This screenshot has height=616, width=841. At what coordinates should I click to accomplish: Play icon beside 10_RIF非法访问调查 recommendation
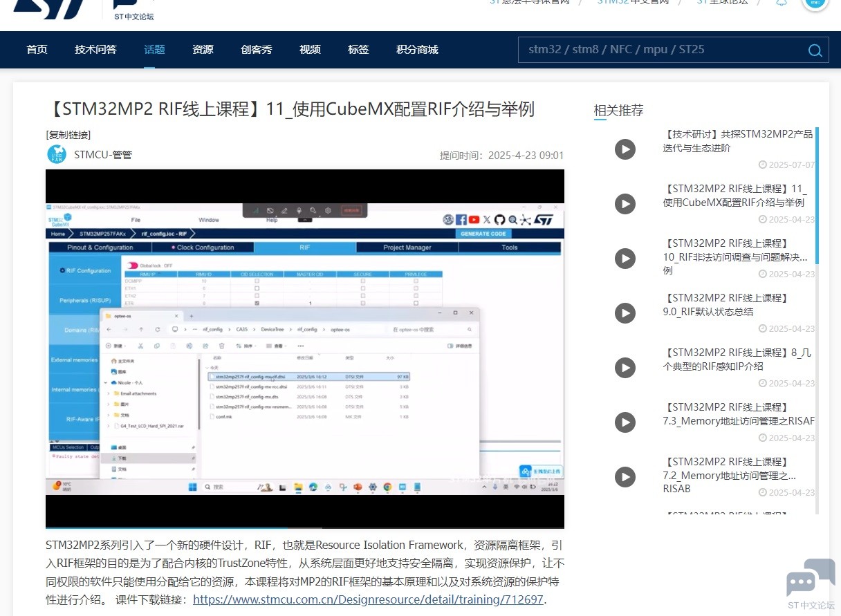click(625, 258)
